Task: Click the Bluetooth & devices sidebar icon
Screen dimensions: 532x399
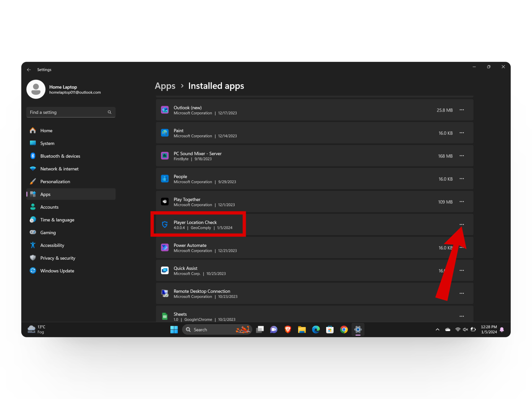Action: 33,156
